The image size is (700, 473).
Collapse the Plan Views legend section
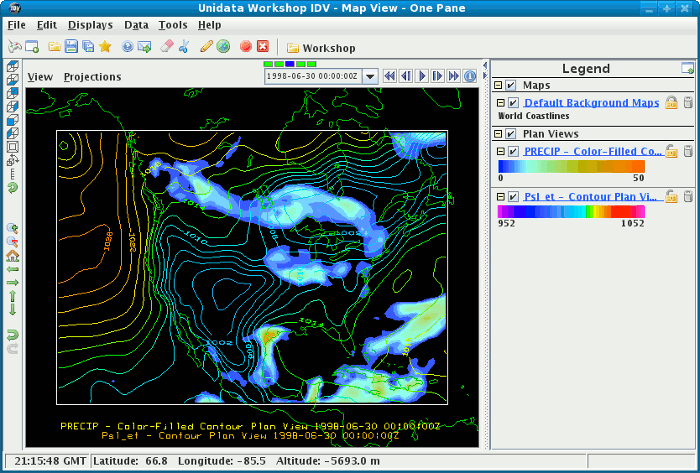[498, 134]
